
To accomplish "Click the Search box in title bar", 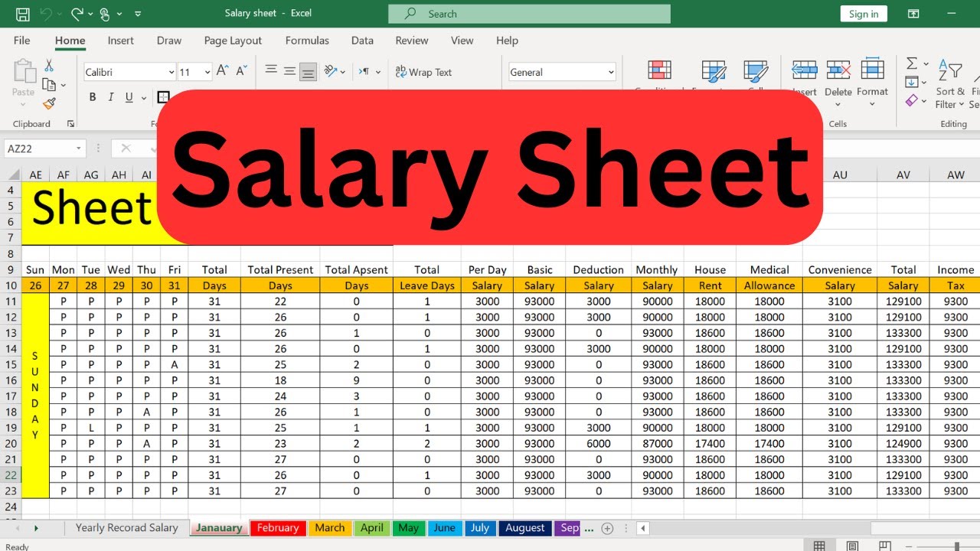I will (529, 14).
